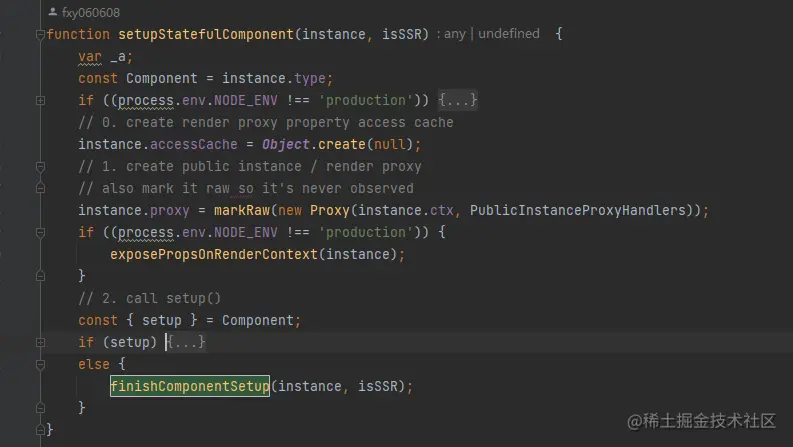Click the comment 'also mark it raw so it's never observed'
Viewport: 793px width, 447px height.
point(246,188)
